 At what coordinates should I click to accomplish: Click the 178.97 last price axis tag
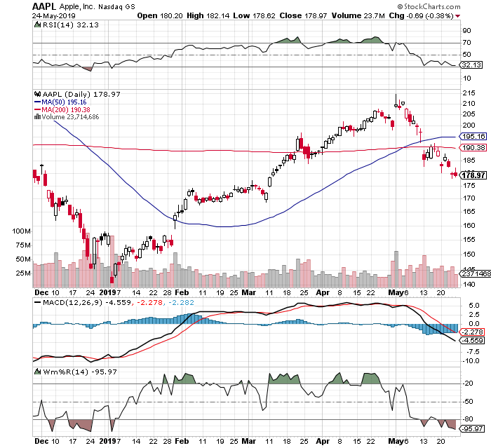pos(473,175)
